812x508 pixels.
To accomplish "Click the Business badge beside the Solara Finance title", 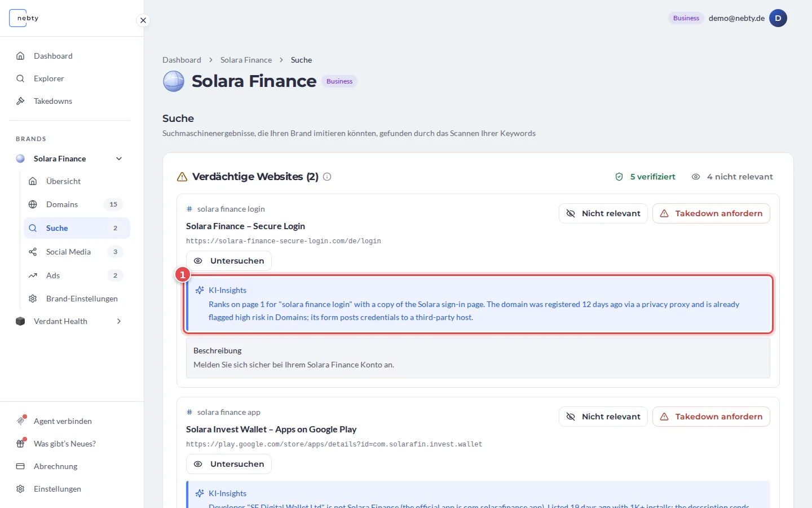I will click(x=339, y=81).
